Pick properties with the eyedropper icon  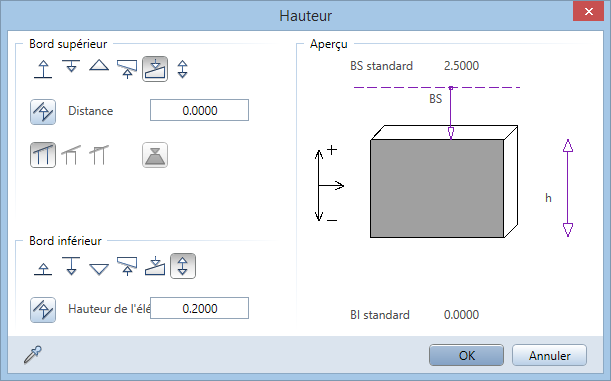coord(33,355)
